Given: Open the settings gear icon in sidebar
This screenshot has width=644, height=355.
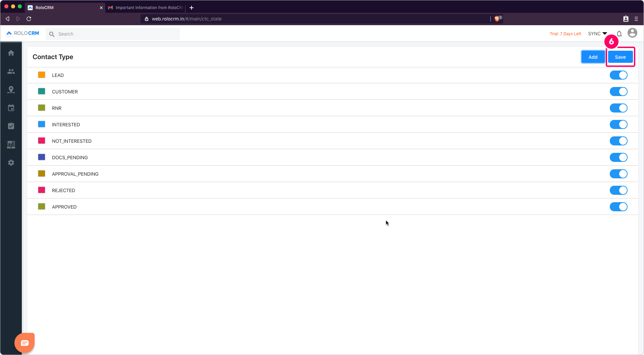Looking at the screenshot, I should [11, 163].
